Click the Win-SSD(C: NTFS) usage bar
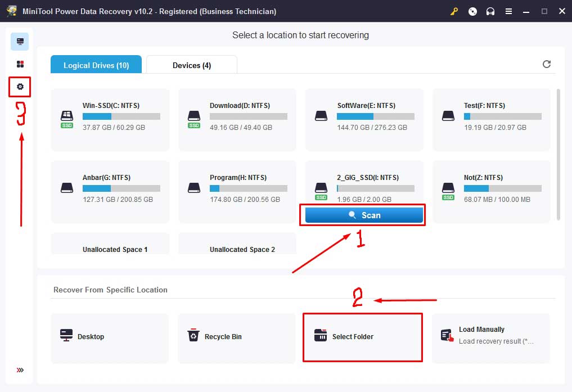 pyautogui.click(x=121, y=116)
